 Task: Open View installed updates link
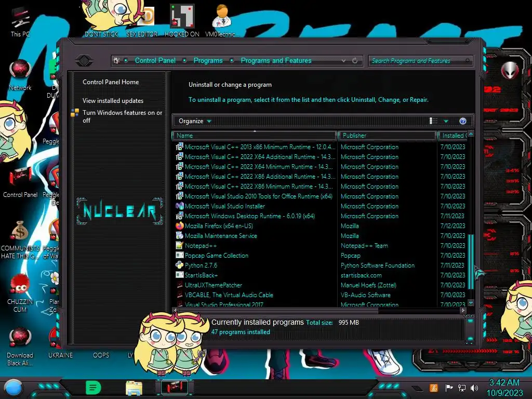coord(113,101)
